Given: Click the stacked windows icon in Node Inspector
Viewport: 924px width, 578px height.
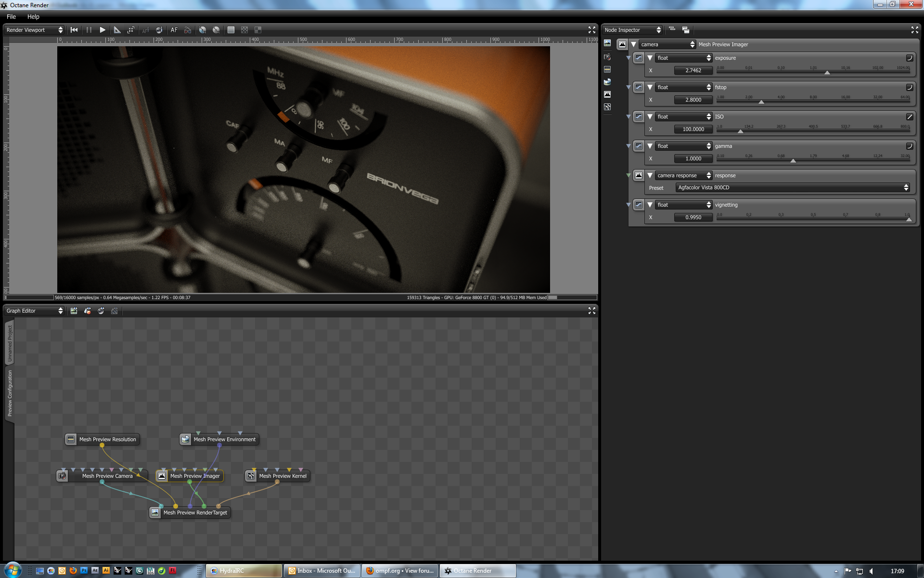Looking at the screenshot, I should coord(686,30).
